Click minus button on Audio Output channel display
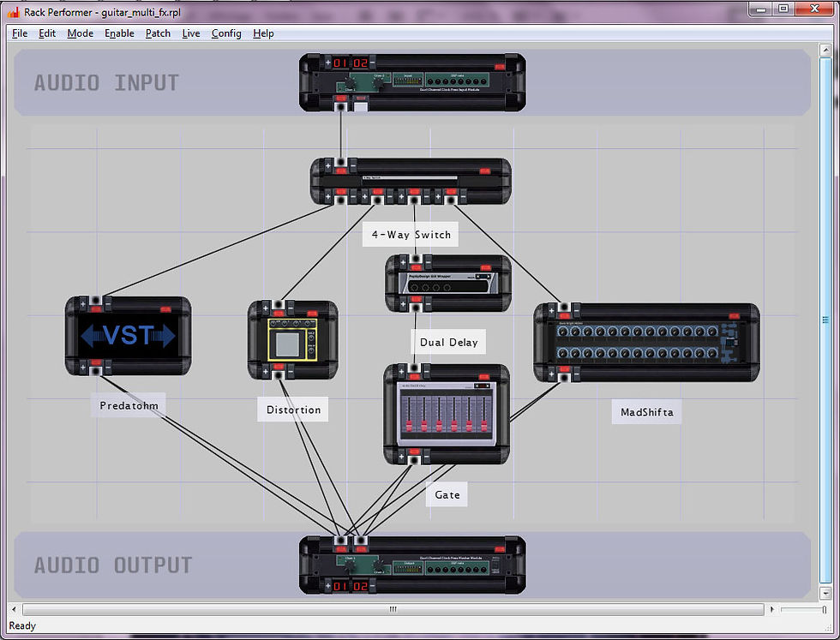This screenshot has width=840, height=640. pos(372,586)
